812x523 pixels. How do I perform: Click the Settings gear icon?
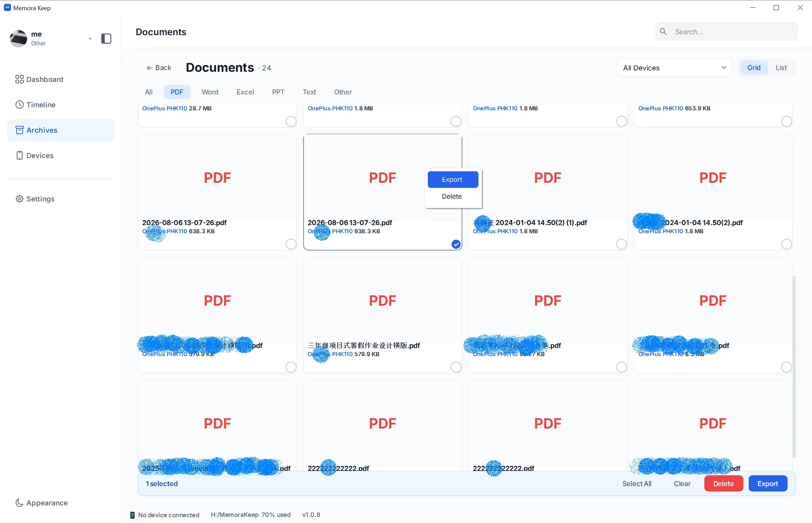(x=19, y=199)
